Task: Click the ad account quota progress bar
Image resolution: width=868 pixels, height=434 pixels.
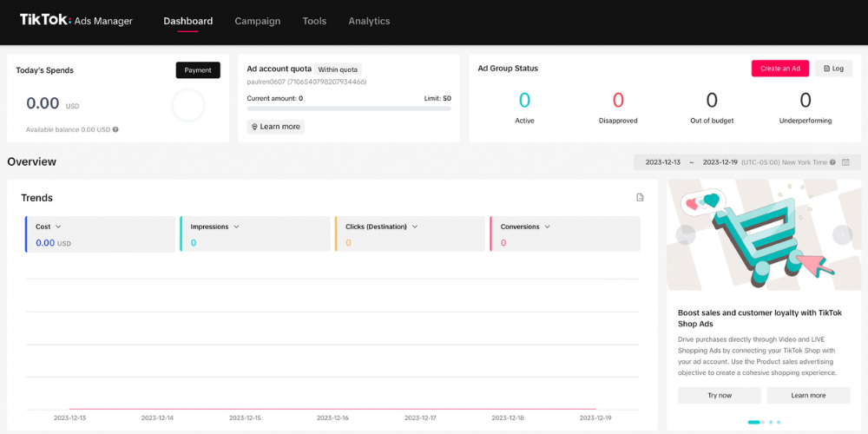Action: (x=349, y=108)
